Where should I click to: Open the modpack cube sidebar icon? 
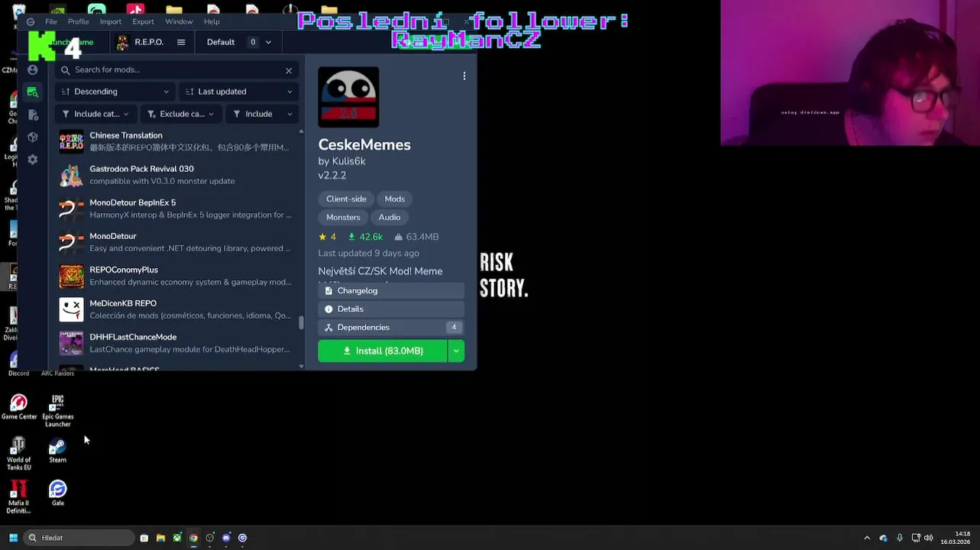(x=32, y=137)
